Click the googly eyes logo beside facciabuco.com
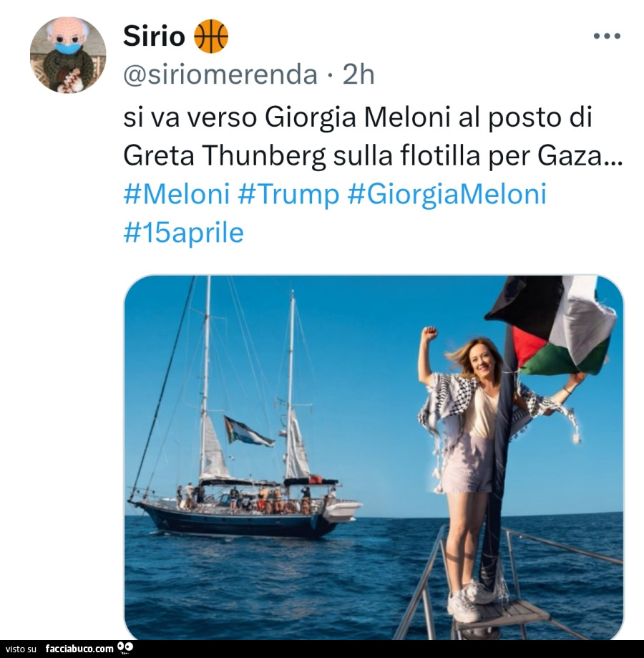This screenshot has height=658, width=644. click(x=125, y=649)
